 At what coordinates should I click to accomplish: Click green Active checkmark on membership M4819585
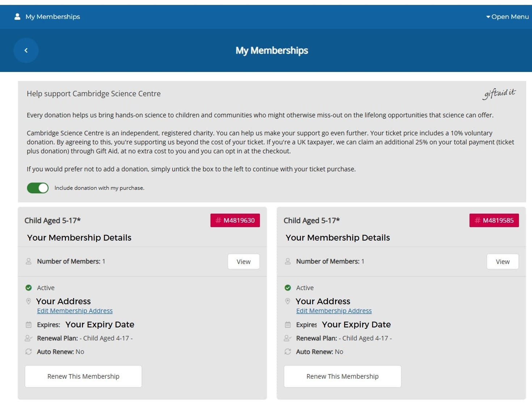tap(288, 288)
